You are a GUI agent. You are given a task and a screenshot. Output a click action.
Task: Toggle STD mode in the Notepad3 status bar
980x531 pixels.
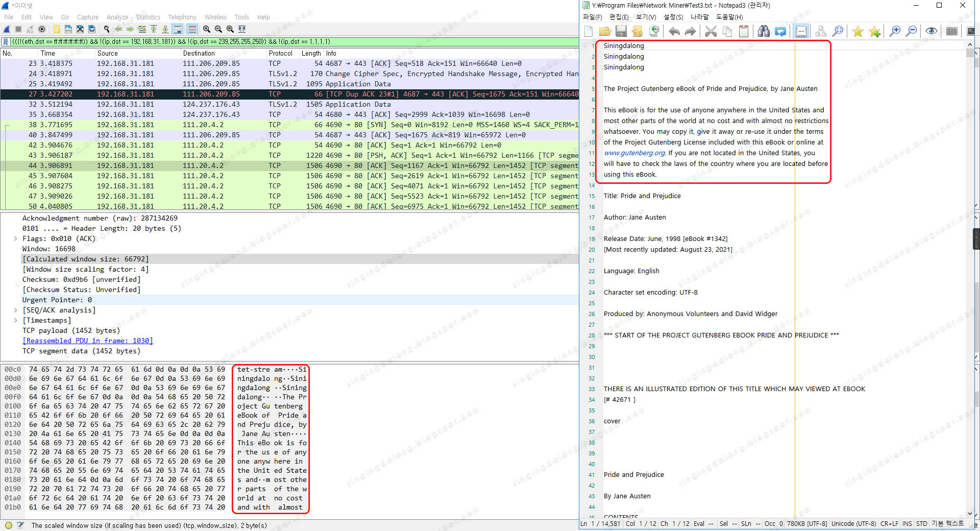click(x=921, y=524)
